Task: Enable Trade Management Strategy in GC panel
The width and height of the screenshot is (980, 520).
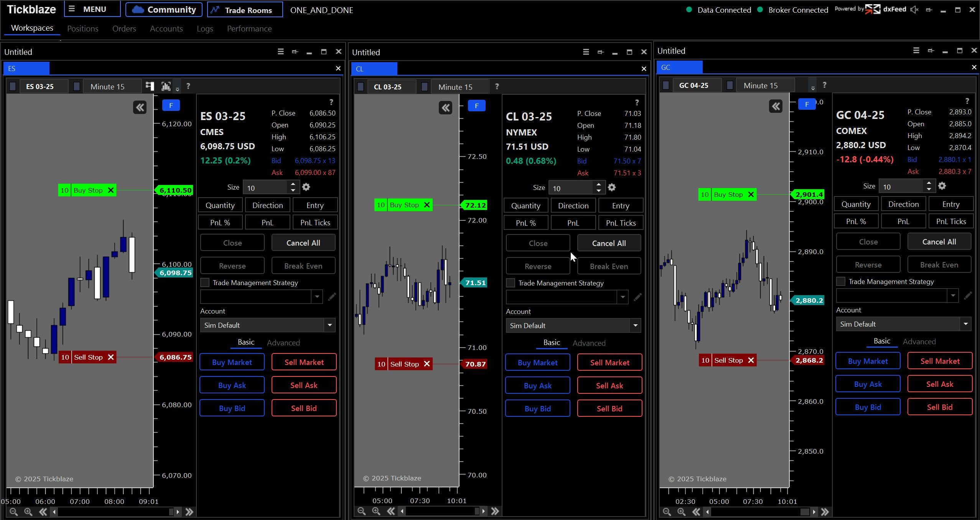Action: pyautogui.click(x=841, y=282)
